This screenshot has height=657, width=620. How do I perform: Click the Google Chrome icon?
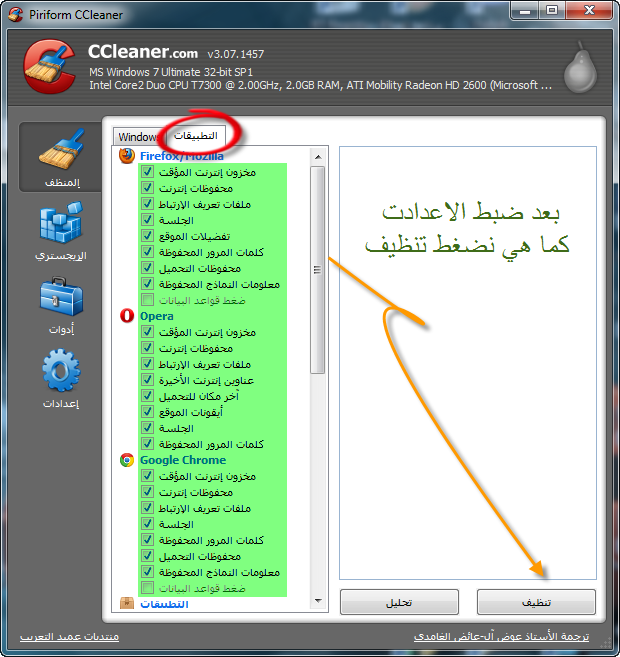coord(127,460)
